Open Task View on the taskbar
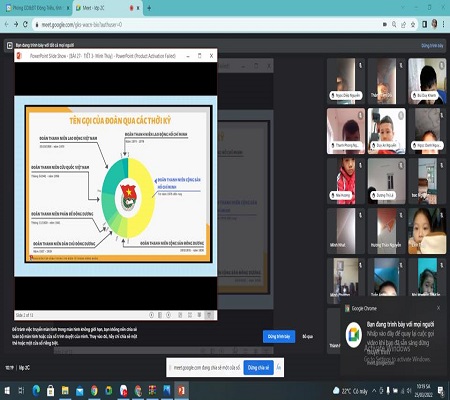This screenshot has width=450, height=400. pos(21,391)
